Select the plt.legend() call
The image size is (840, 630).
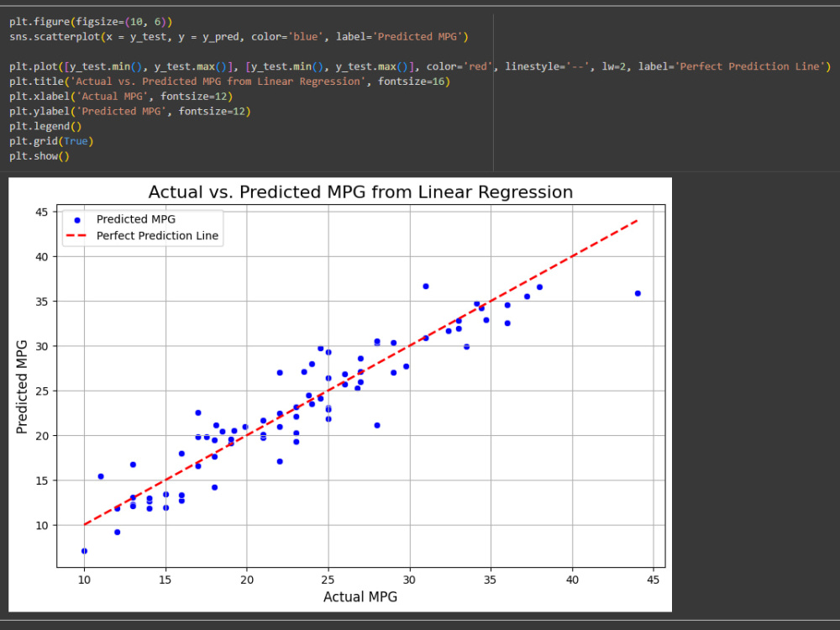click(x=46, y=125)
